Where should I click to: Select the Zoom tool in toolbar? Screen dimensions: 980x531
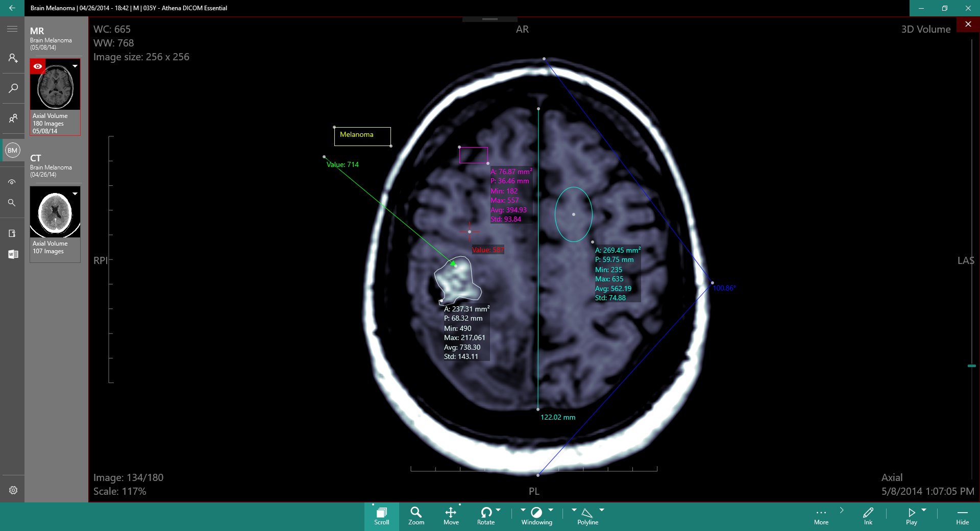point(416,516)
